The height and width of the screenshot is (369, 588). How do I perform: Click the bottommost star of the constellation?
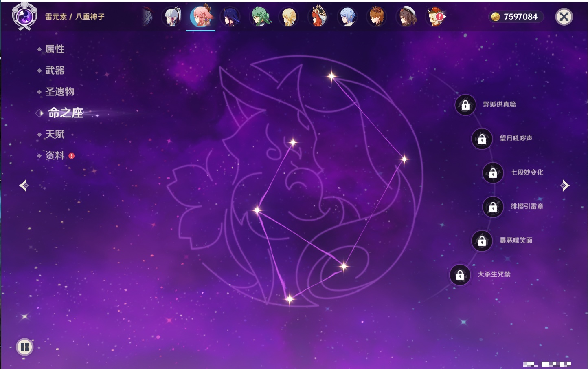(290, 299)
